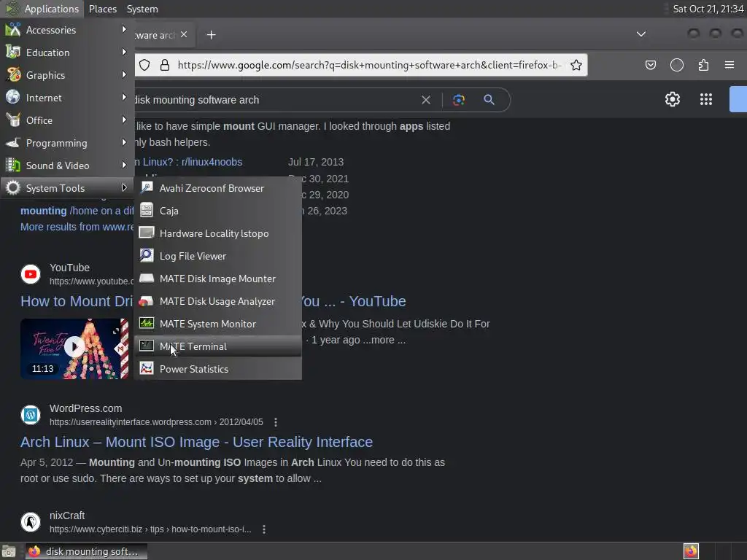Image resolution: width=747 pixels, height=560 pixels.
Task: Click the show desktop icon in taskbar
Action: tap(9, 551)
